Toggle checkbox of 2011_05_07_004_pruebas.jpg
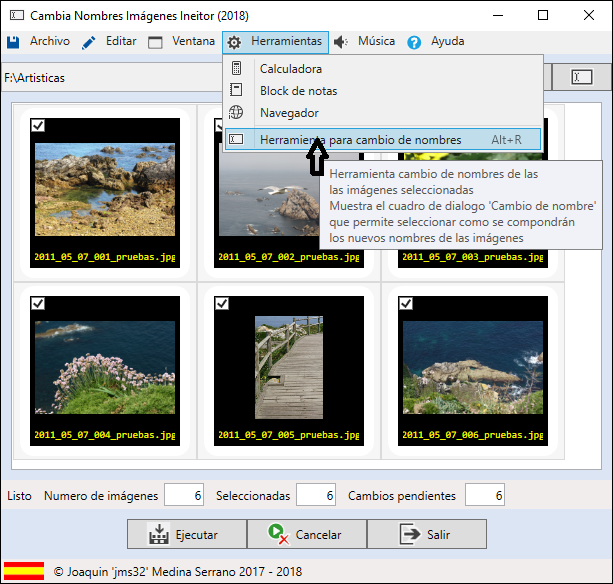613x584 pixels. 38,303
